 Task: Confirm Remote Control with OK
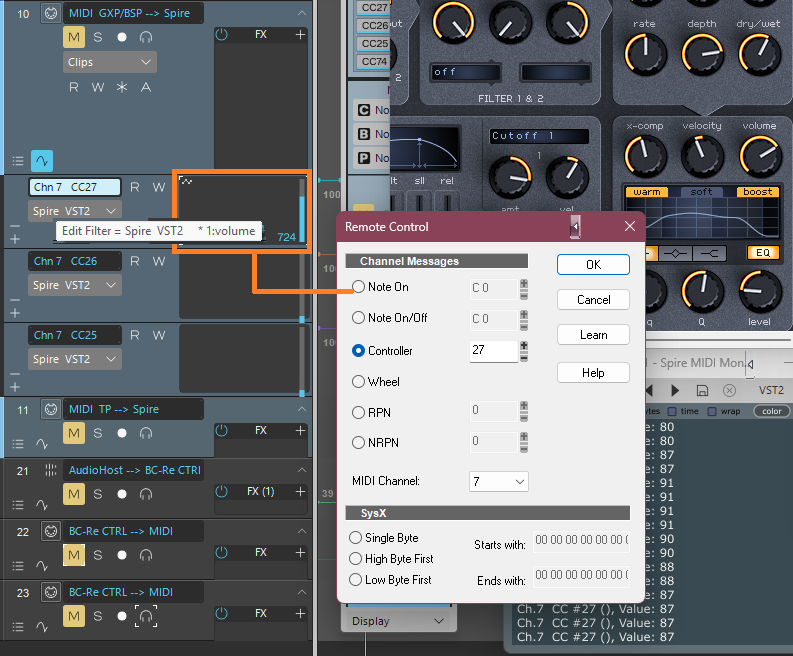click(x=593, y=265)
